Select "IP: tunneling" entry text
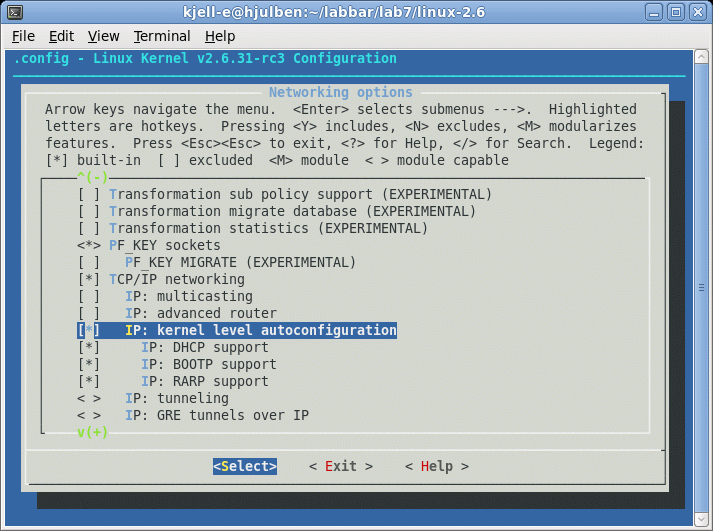 (177, 399)
